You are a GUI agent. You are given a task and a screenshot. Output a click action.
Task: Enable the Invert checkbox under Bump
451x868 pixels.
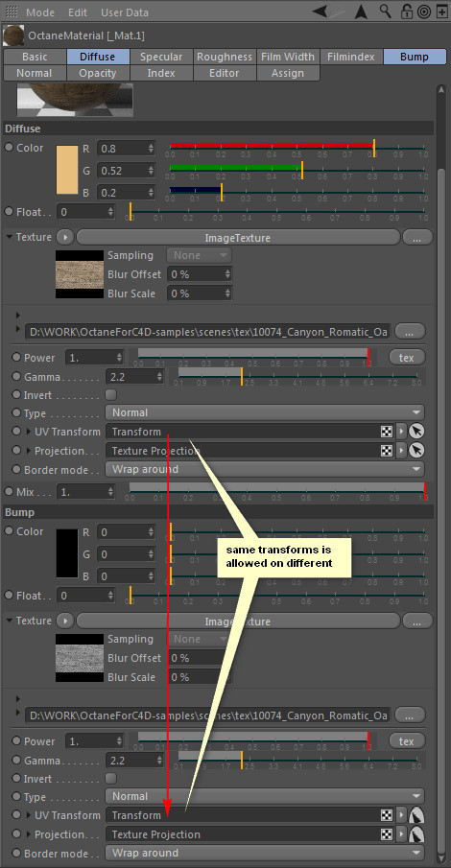click(110, 778)
